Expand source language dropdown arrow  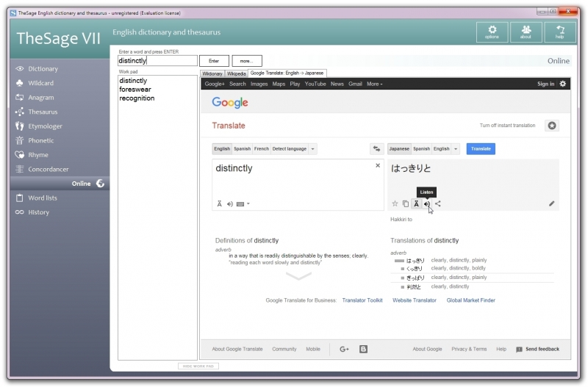(x=313, y=149)
